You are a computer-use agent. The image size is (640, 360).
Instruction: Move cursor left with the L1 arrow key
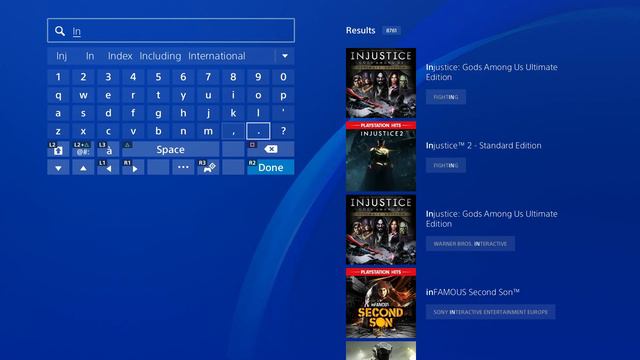pyautogui.click(x=108, y=167)
